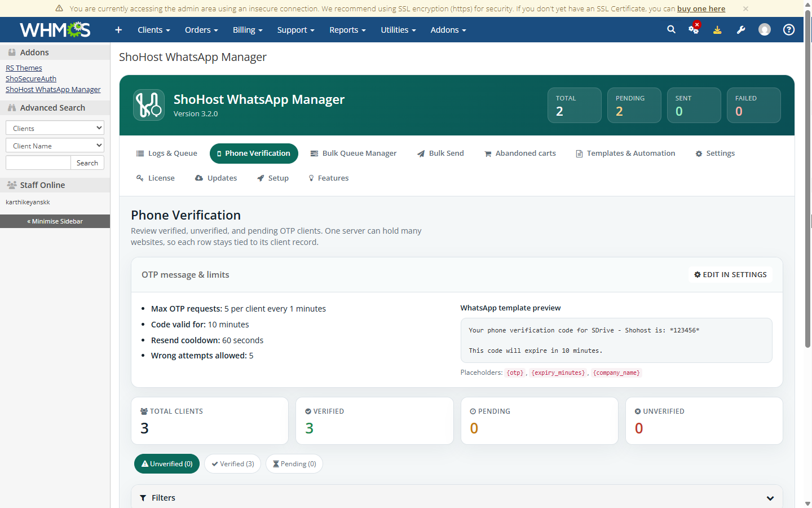Open the wrench configuration icon
Screen dimensions: 812x508
(x=741, y=30)
